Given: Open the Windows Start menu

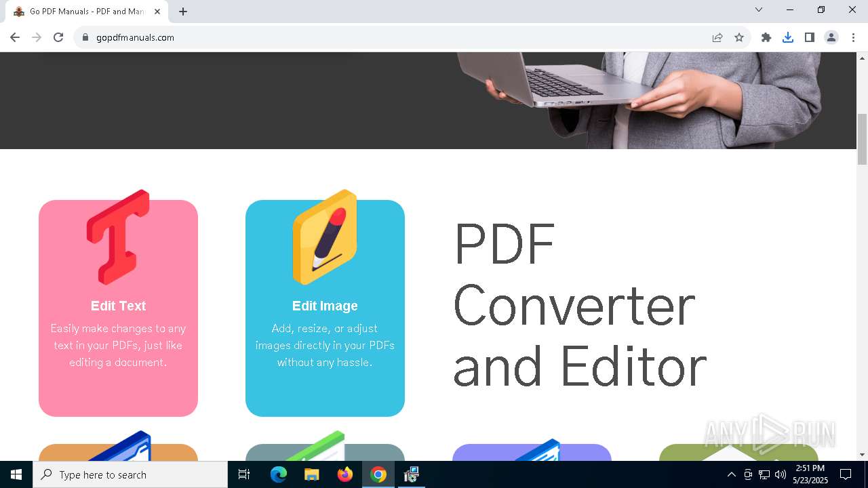Looking at the screenshot, I should (x=16, y=474).
